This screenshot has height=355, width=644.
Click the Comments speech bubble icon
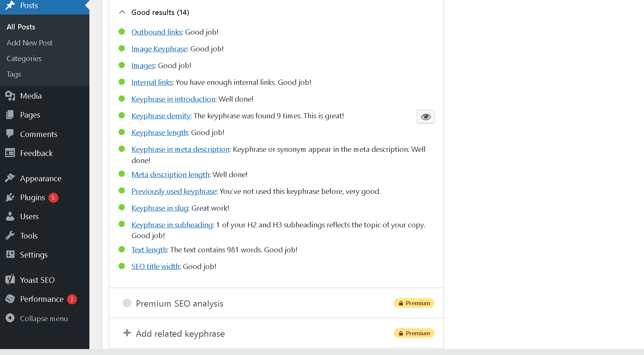click(x=10, y=134)
